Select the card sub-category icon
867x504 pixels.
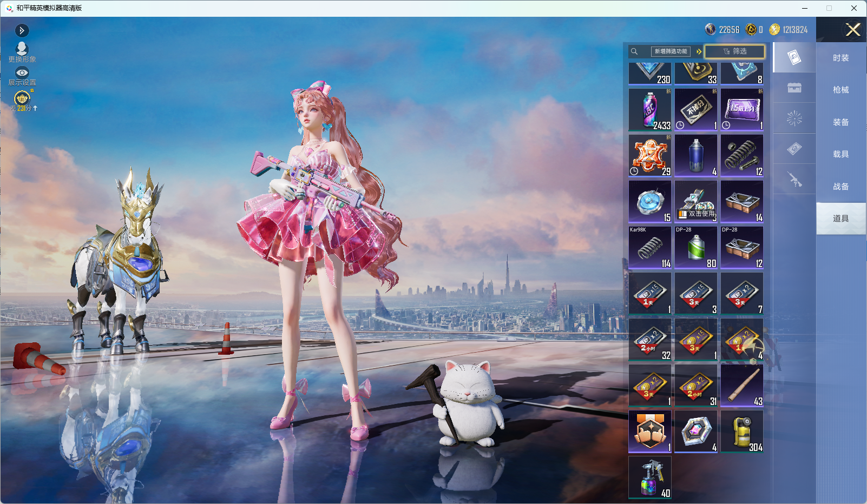pyautogui.click(x=794, y=57)
